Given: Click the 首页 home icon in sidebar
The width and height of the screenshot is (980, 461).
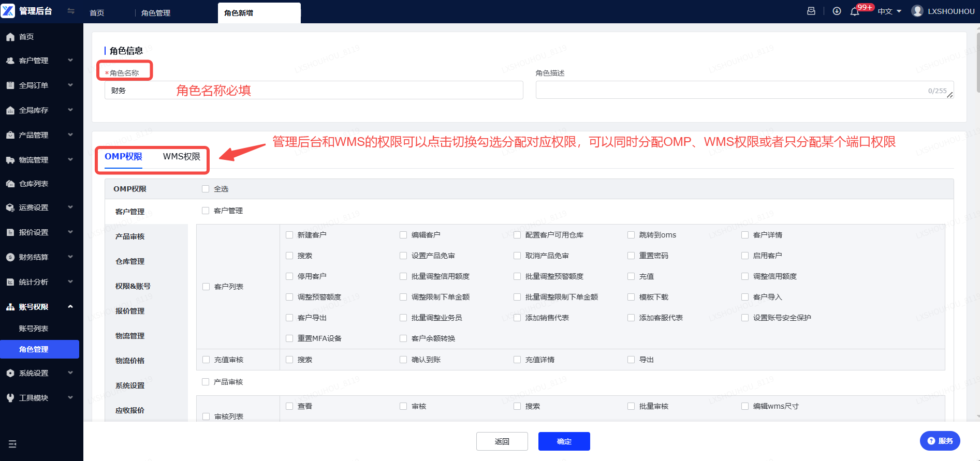Looking at the screenshot, I should coord(10,37).
